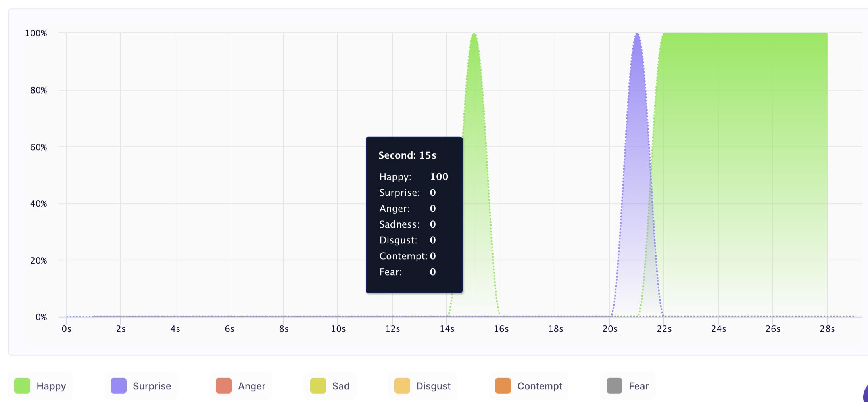Hide the Contempt emotion series

pyautogui.click(x=529, y=386)
